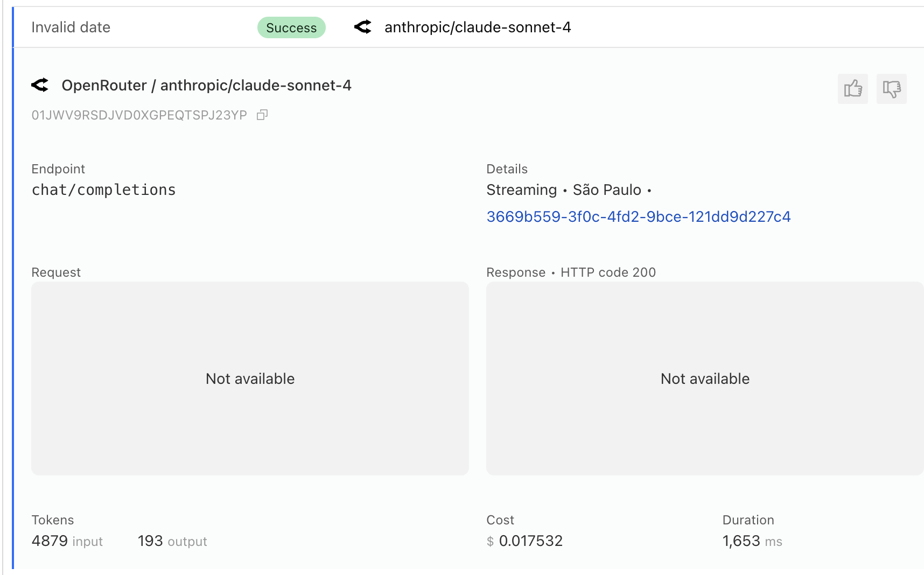
Task: Click the Request panel showing Not available
Action: (250, 378)
